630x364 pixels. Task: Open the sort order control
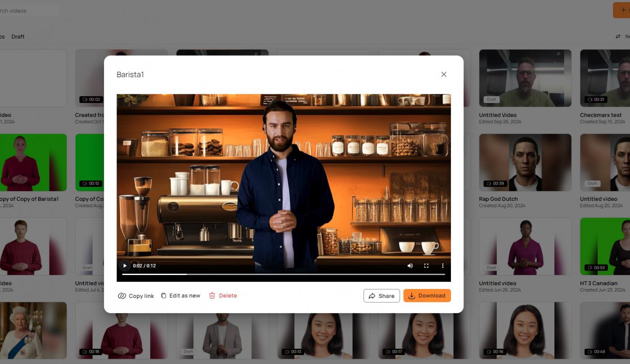(x=623, y=37)
